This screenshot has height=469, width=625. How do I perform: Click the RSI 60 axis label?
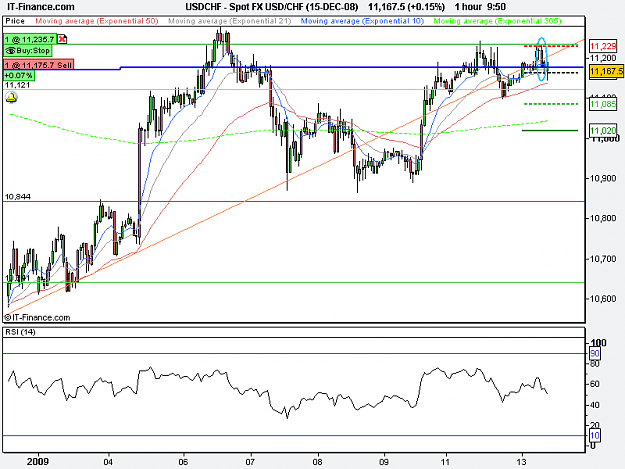pyautogui.click(x=595, y=384)
